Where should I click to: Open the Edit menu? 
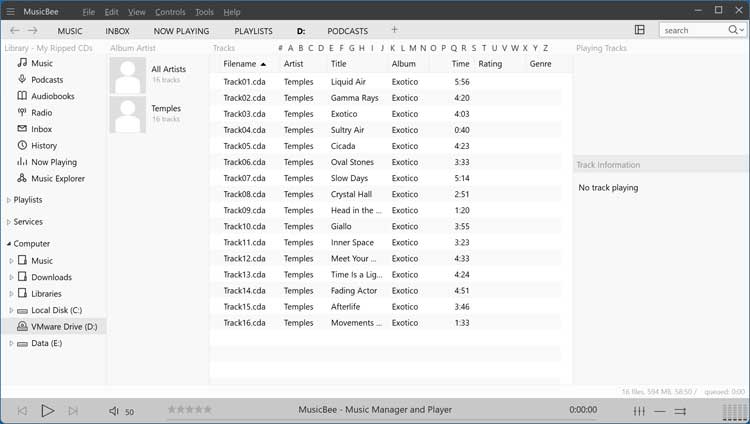pos(111,12)
